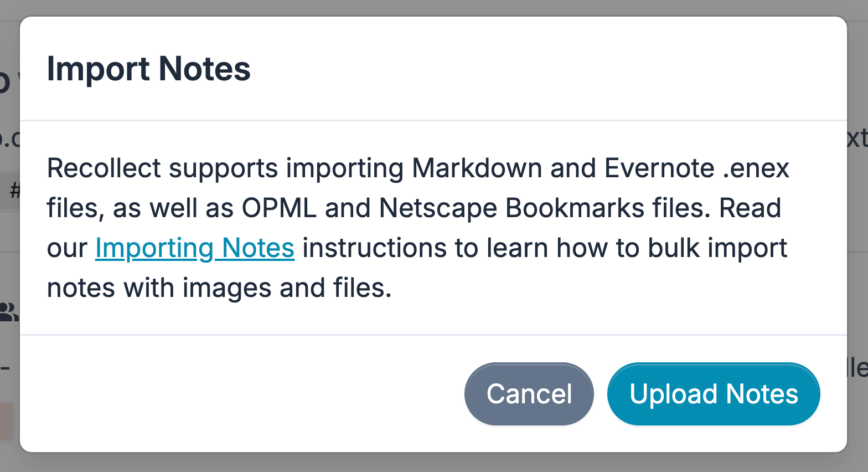Click the empty footer area beside Cancel
868x472 pixels.
[x=242, y=394]
